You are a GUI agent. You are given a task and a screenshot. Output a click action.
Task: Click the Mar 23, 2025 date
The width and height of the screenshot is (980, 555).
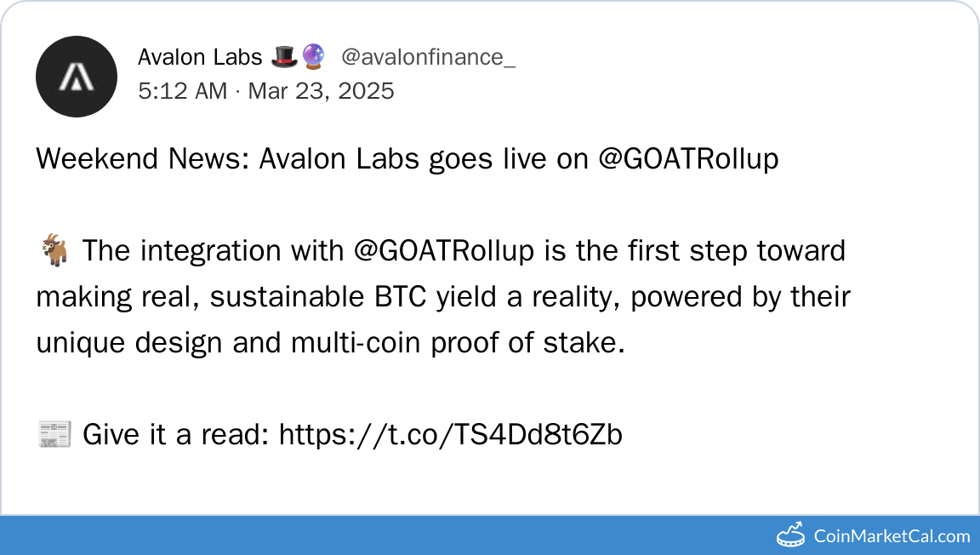point(321,91)
